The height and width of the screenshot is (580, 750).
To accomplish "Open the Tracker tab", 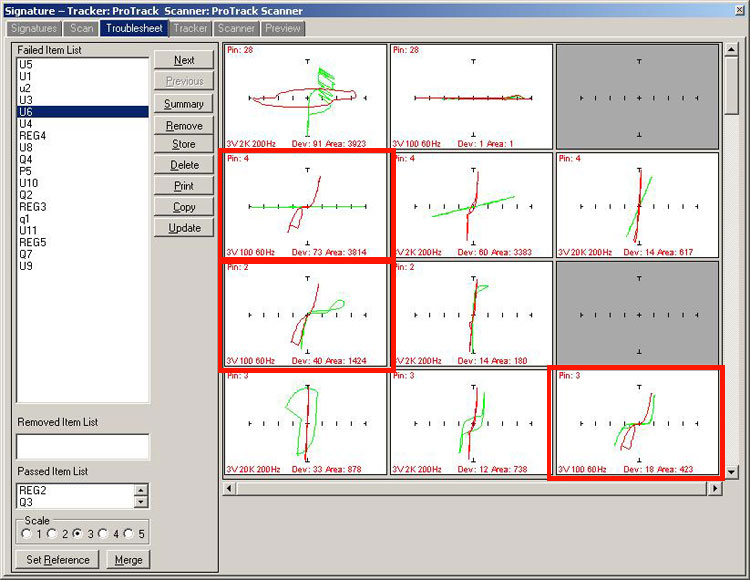I will 190,28.
